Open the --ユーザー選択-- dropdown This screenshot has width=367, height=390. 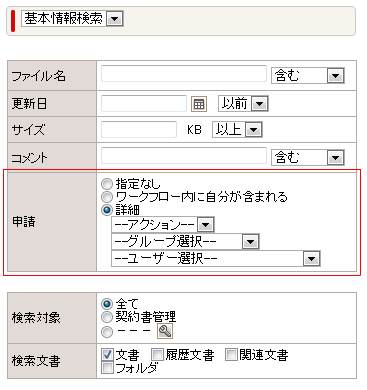[x=216, y=259]
